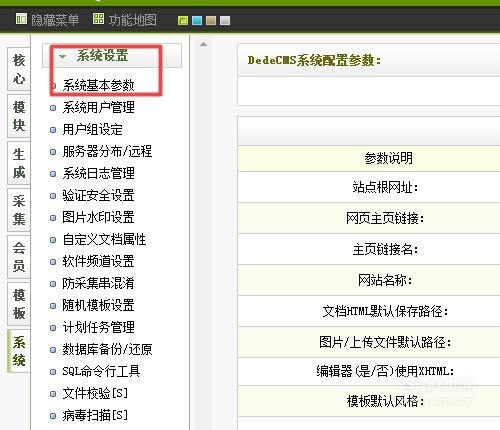This screenshot has height=430, width=500.
Task: Switch to the 系统 side tab
Action: (19, 351)
